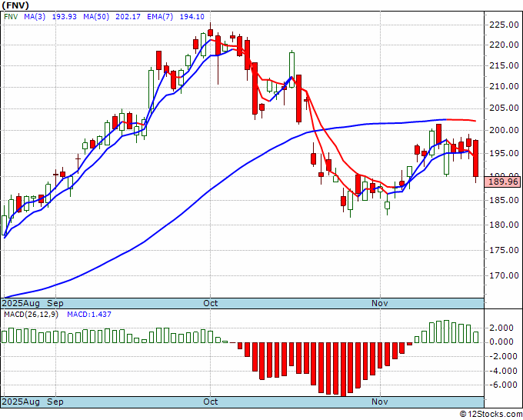Screen dimensions: 523x420
Task: Select the EMA(7) legend label
Action: tap(160, 17)
